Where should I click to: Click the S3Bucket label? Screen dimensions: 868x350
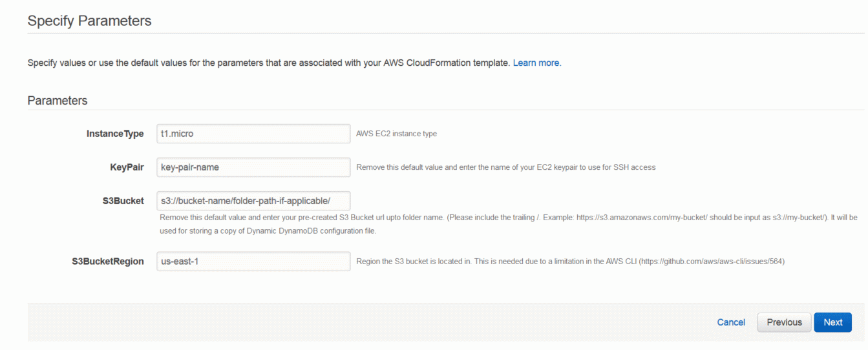[119, 201]
